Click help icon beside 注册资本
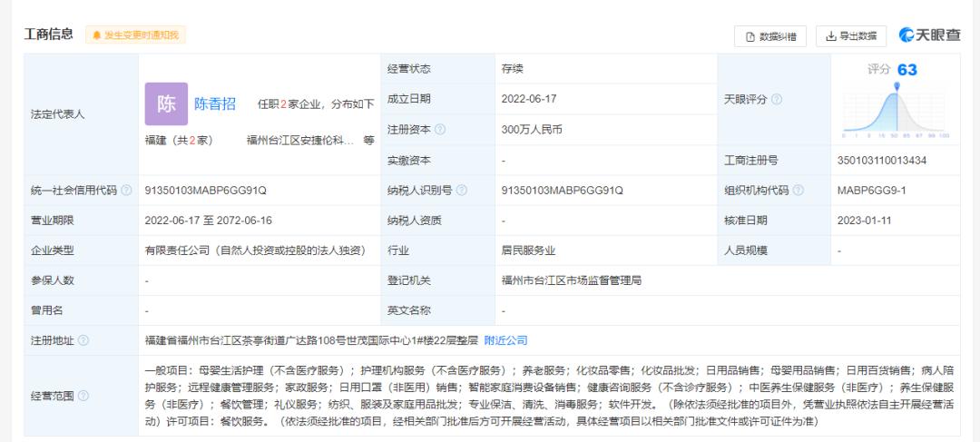This screenshot has width=980, height=442. (x=440, y=130)
